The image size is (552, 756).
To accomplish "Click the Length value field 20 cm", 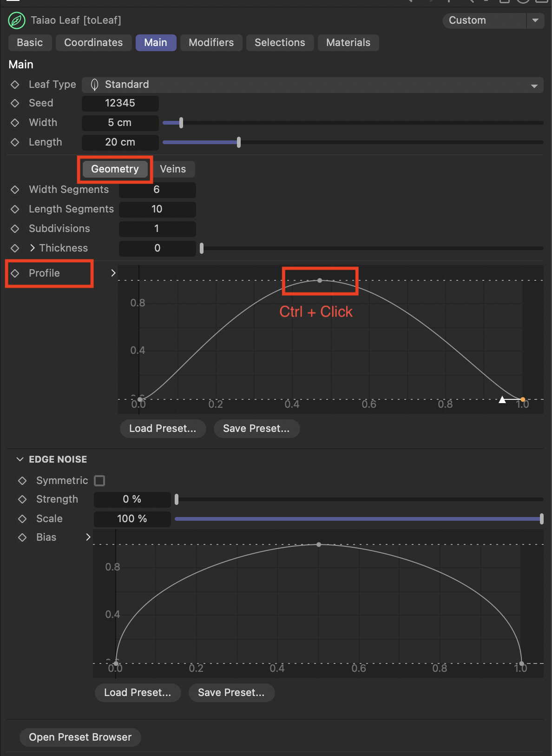I will [x=120, y=142].
